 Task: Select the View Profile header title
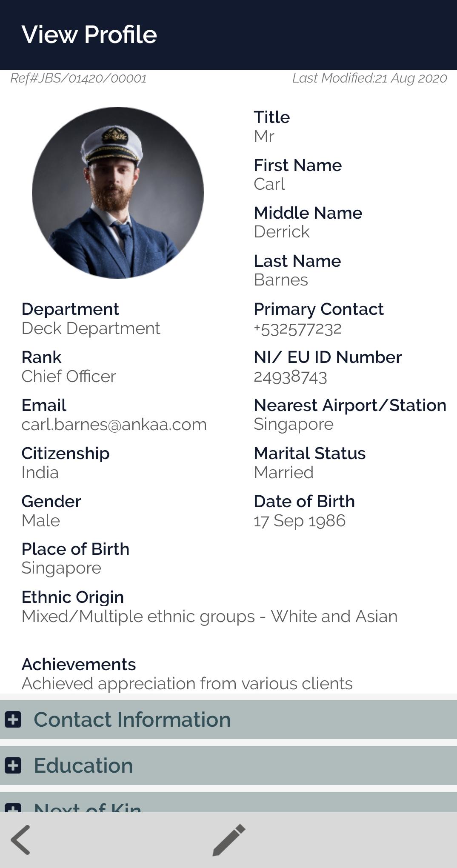pyautogui.click(x=89, y=34)
